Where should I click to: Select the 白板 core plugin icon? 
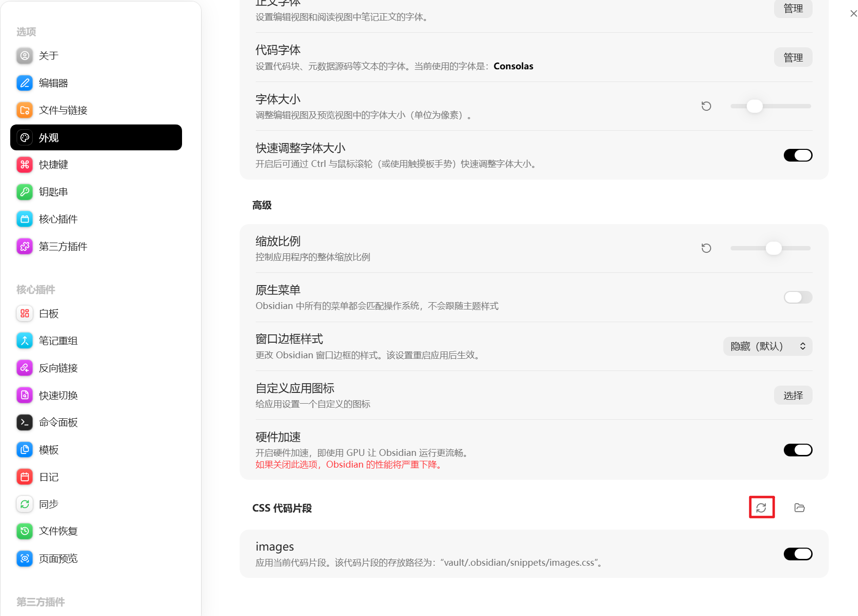[24, 313]
